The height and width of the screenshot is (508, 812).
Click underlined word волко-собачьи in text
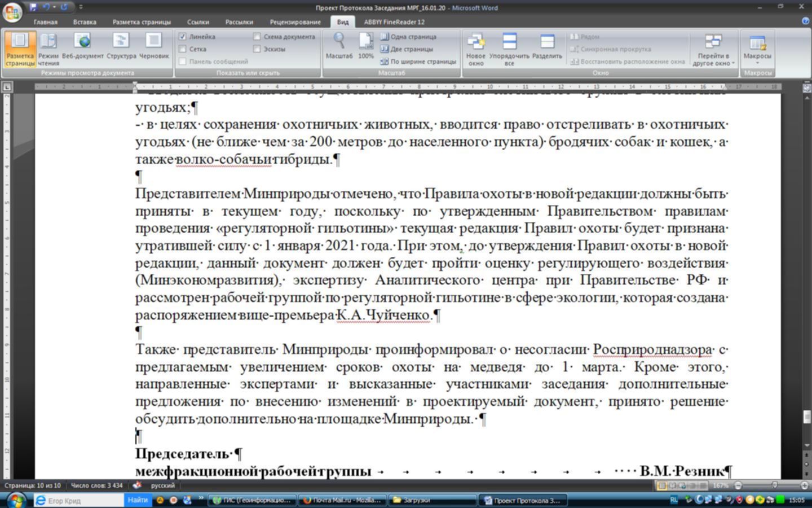(x=224, y=159)
